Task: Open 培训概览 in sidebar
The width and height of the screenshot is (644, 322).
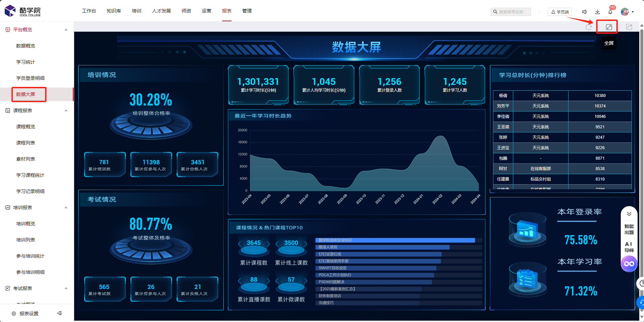Action: click(26, 224)
